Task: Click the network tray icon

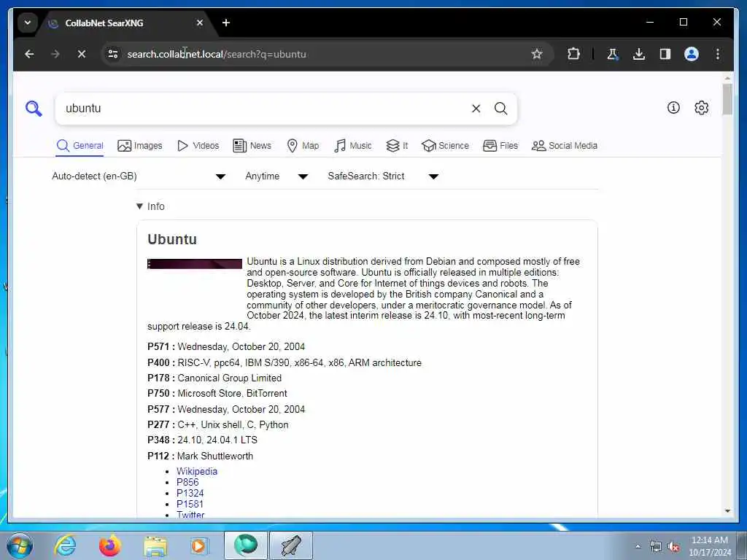Action: coord(656,547)
